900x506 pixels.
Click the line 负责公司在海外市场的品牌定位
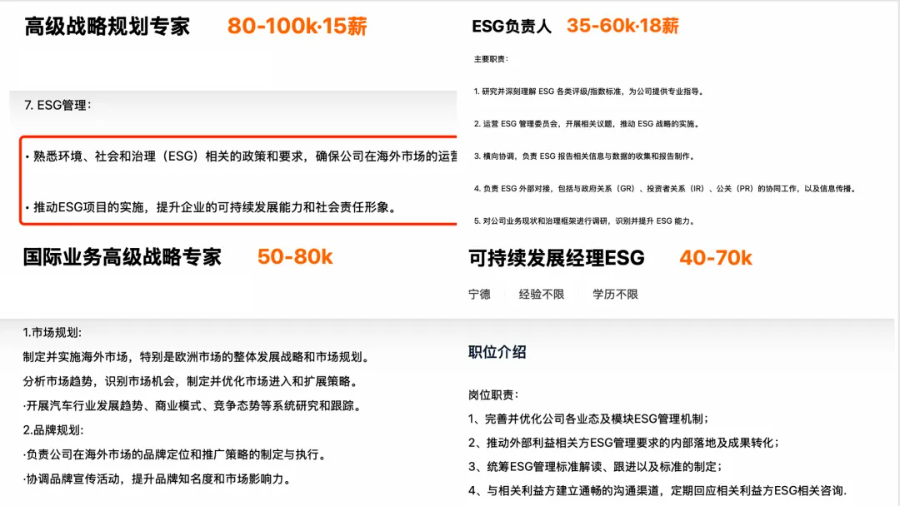tap(176, 455)
